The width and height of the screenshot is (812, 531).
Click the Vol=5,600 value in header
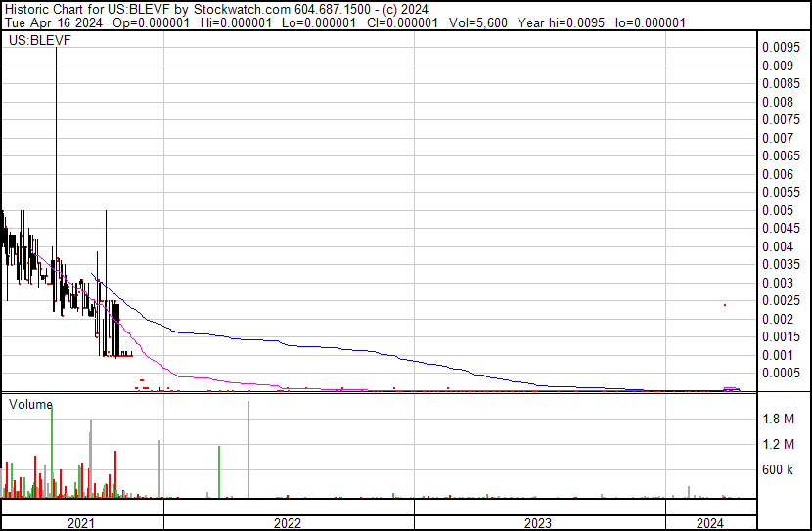478,22
